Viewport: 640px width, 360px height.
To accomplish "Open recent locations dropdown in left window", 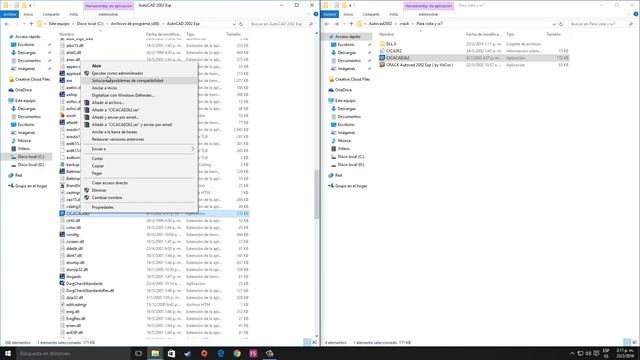I will (23, 24).
